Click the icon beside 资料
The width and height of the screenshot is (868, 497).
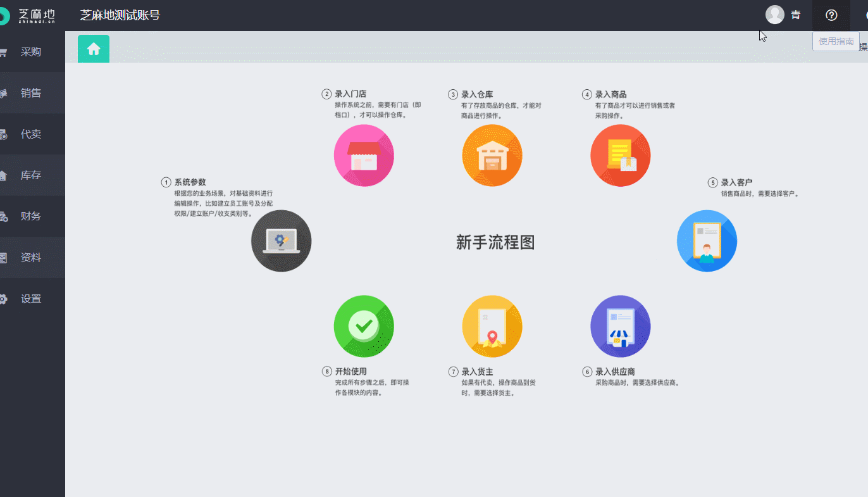[3, 258]
